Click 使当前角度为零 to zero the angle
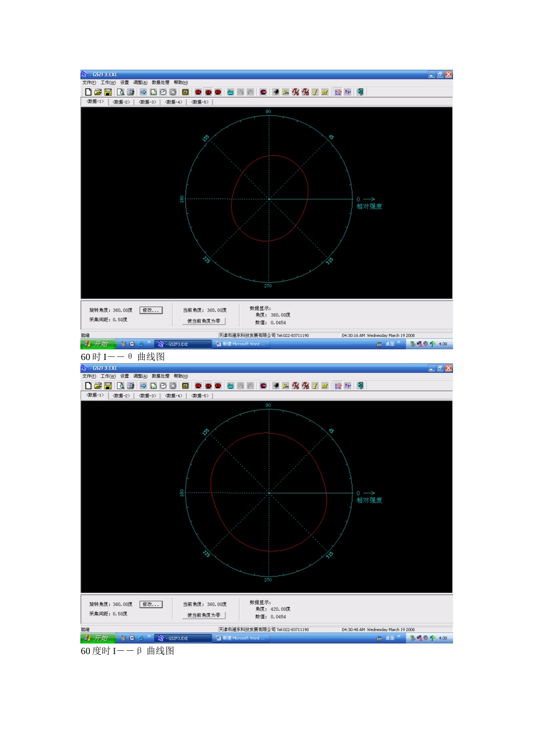This screenshot has width=534, height=756. (203, 321)
